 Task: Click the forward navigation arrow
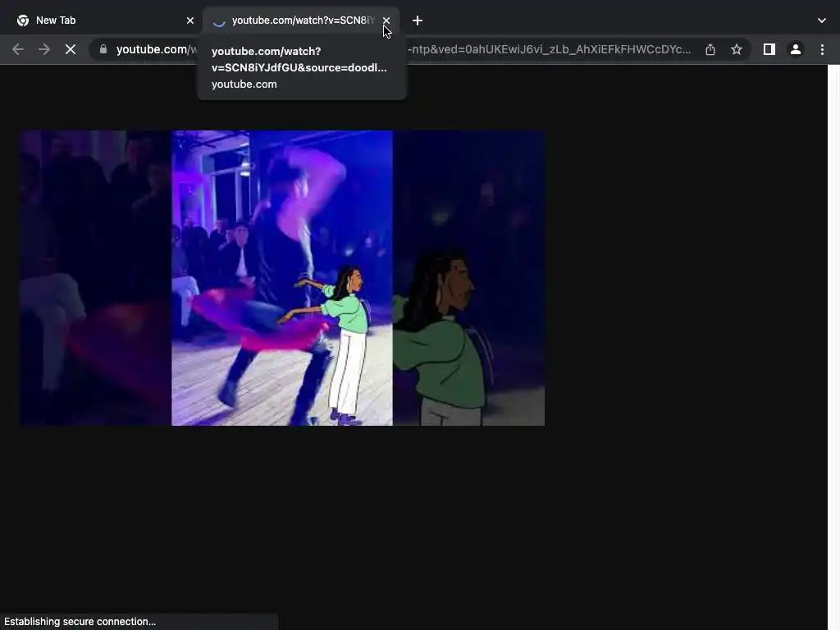(44, 49)
